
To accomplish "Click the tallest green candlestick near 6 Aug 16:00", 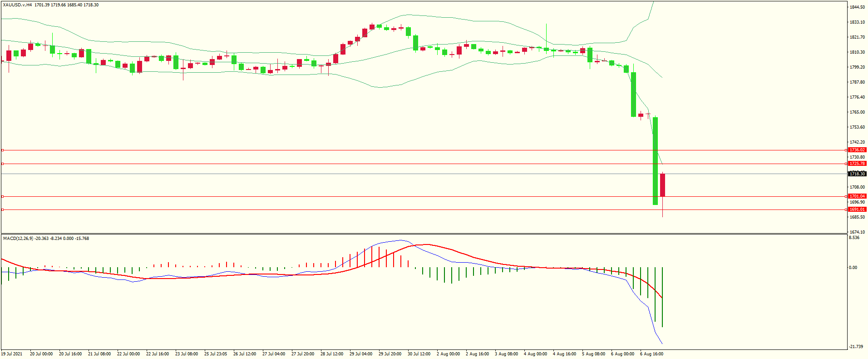I will tap(656, 161).
